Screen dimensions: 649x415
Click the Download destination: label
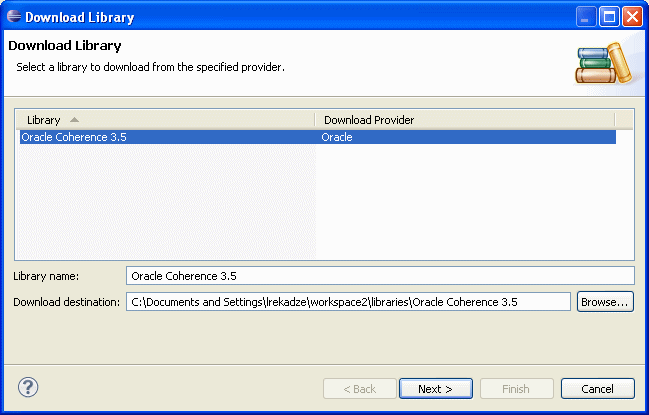pyautogui.click(x=67, y=302)
